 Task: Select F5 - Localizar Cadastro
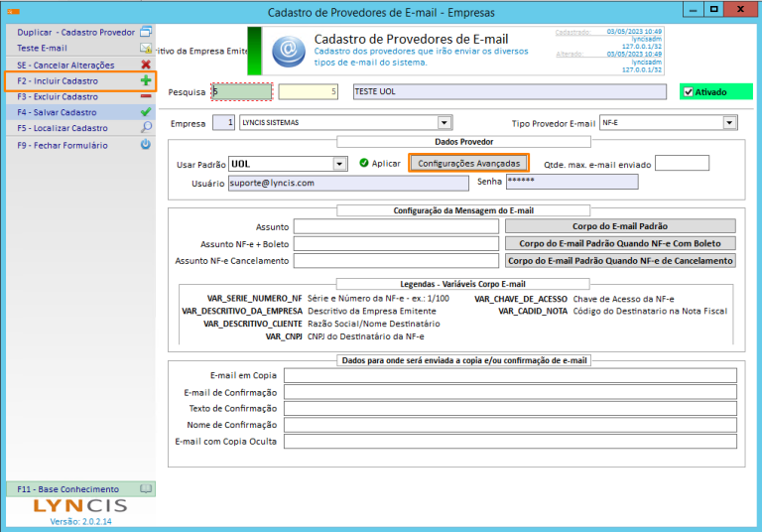pos(81,128)
